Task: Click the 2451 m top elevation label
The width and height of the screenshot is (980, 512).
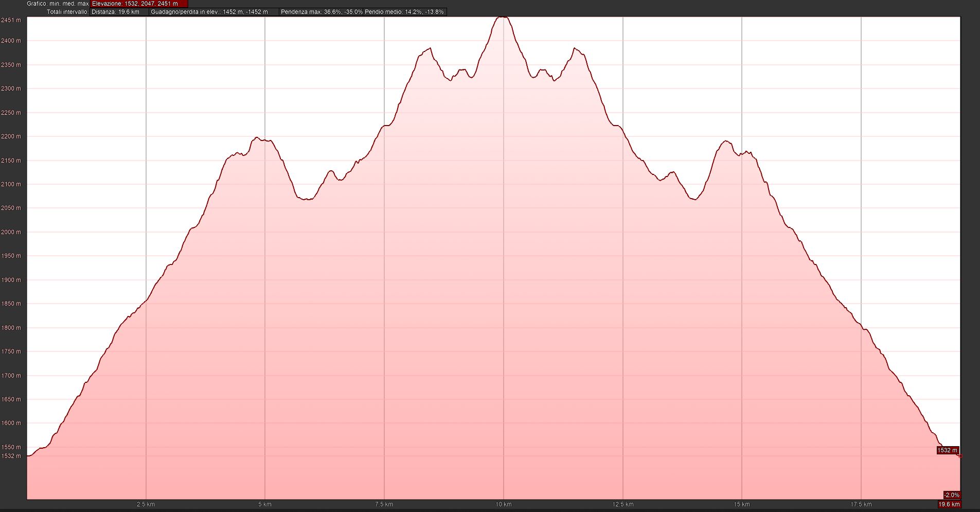Action: pos(11,20)
